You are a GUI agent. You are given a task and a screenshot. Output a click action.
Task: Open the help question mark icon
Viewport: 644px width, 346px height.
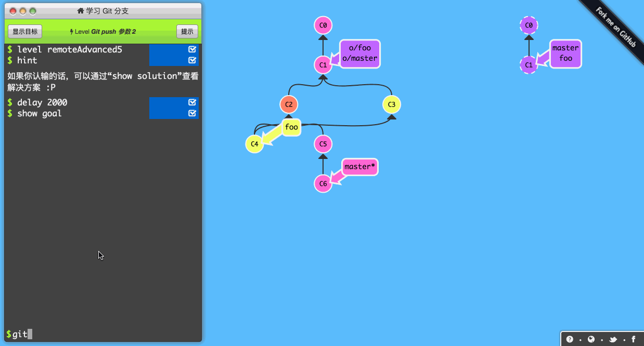point(570,339)
